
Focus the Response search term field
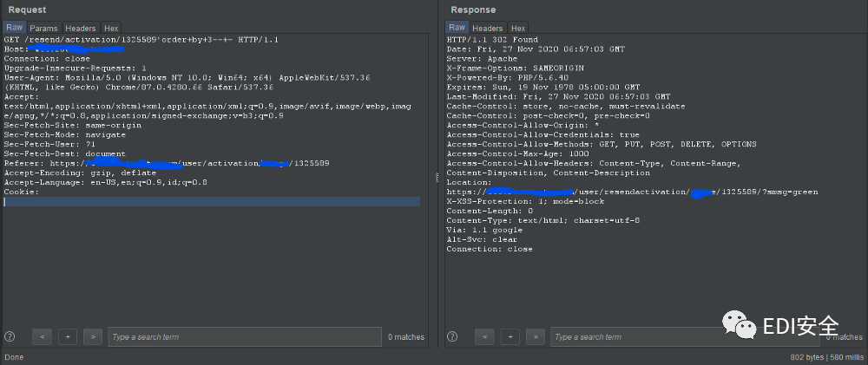685,336
